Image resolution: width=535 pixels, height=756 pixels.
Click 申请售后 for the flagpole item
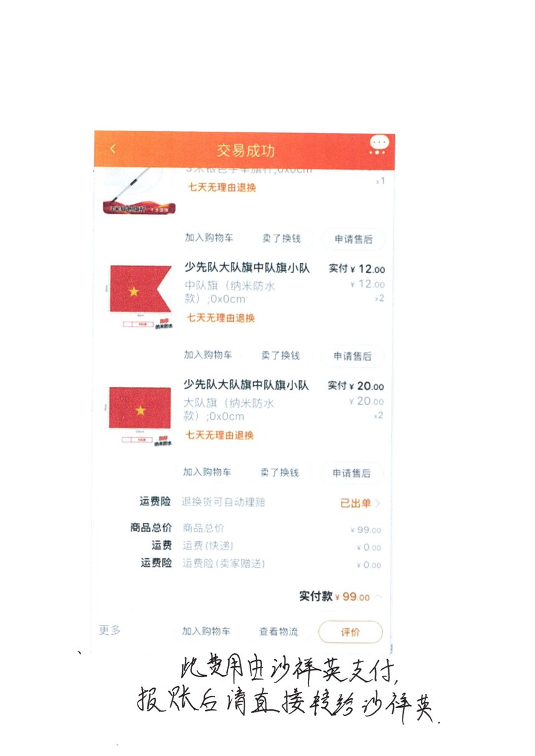point(353,239)
